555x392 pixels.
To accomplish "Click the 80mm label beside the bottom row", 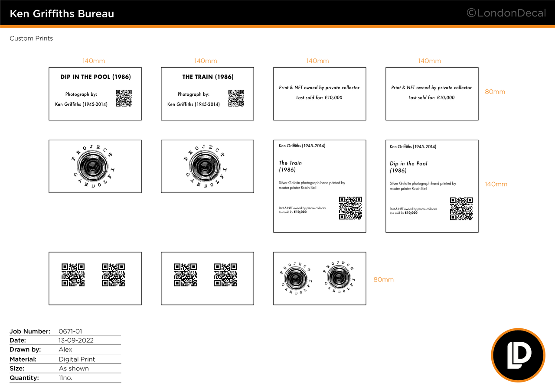I will [384, 280].
